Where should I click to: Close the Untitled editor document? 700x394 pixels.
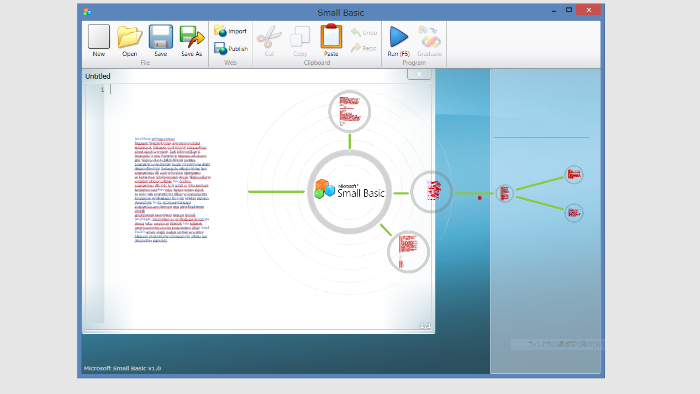[x=419, y=75]
